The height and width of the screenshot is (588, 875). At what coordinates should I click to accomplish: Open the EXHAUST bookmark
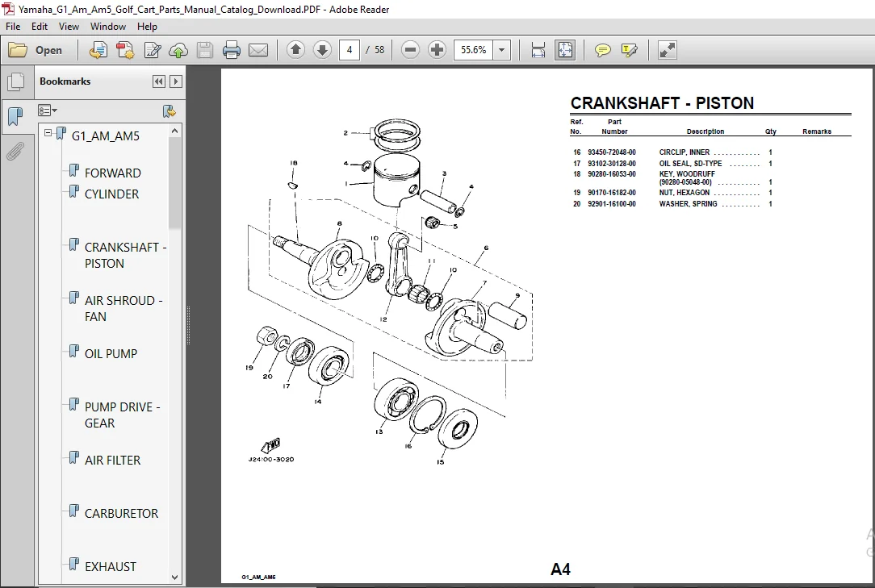click(x=110, y=567)
